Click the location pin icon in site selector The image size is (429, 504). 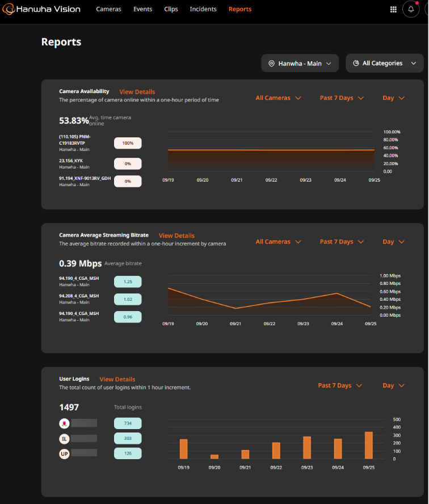tap(271, 64)
